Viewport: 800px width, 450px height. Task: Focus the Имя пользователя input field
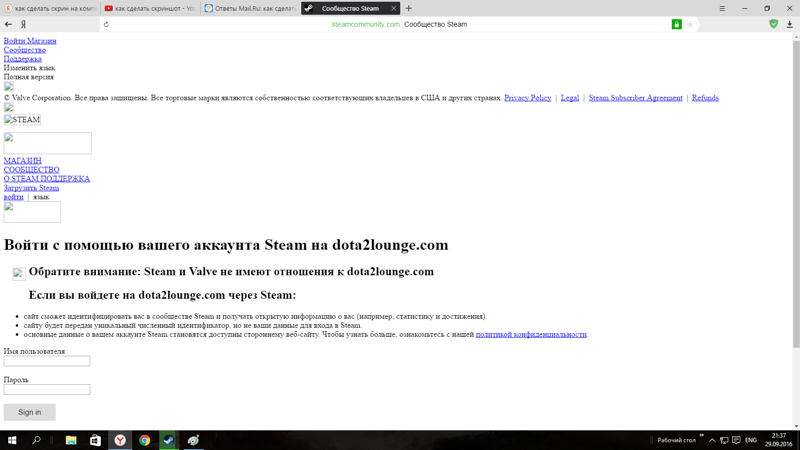(47, 361)
